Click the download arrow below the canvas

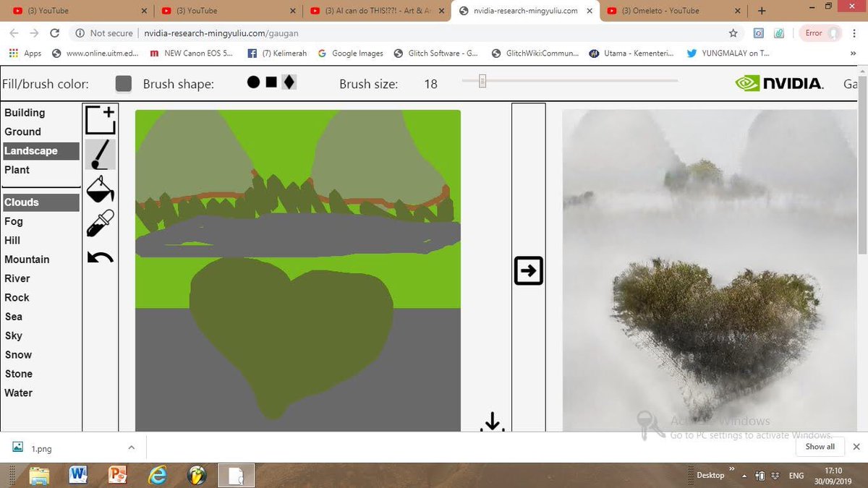(493, 421)
